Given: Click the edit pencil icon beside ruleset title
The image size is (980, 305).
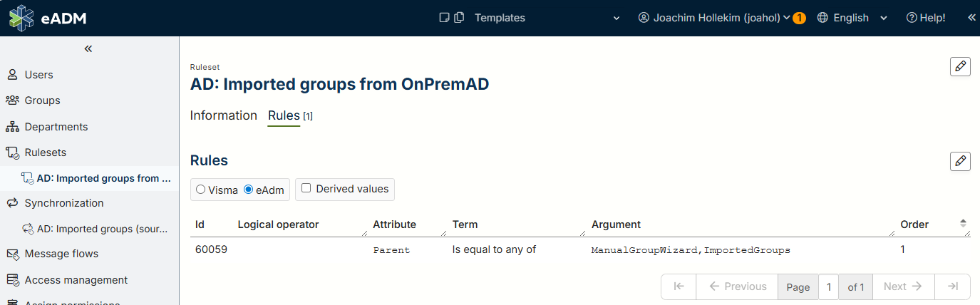Looking at the screenshot, I should (x=960, y=66).
